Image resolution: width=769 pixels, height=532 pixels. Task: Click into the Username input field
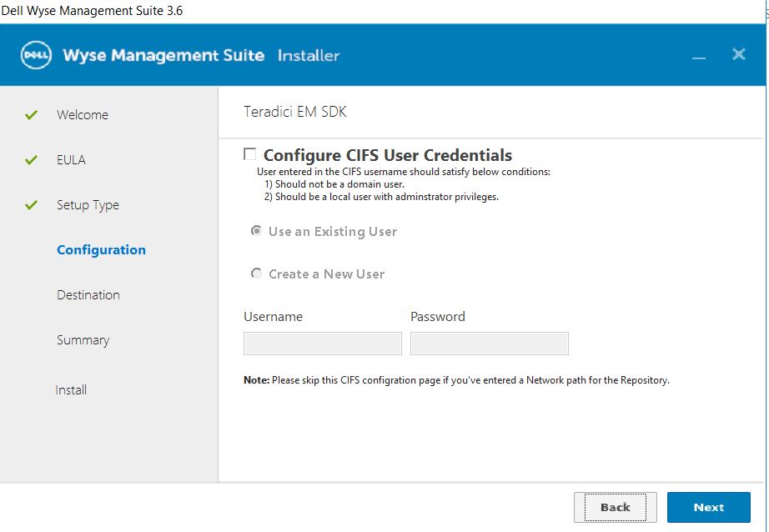tap(322, 344)
